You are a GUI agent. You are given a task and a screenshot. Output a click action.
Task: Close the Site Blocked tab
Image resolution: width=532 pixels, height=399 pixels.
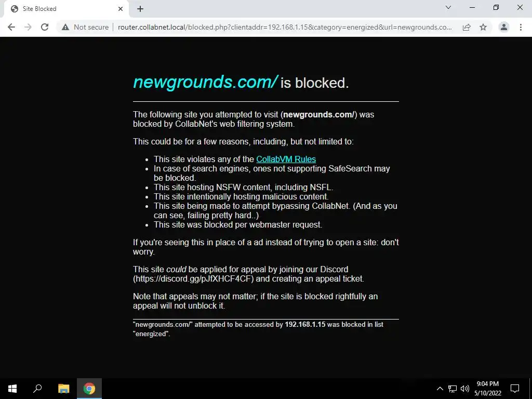121,9
